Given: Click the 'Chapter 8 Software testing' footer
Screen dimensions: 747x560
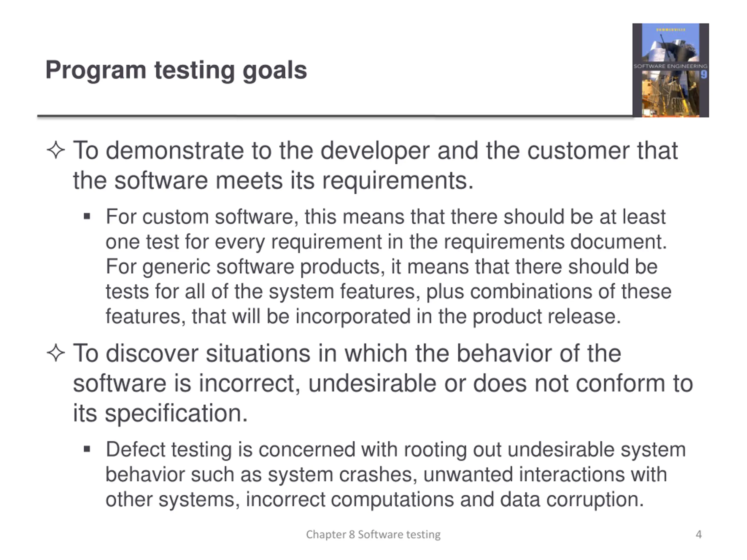Looking at the screenshot, I should pyautogui.click(x=373, y=534).
